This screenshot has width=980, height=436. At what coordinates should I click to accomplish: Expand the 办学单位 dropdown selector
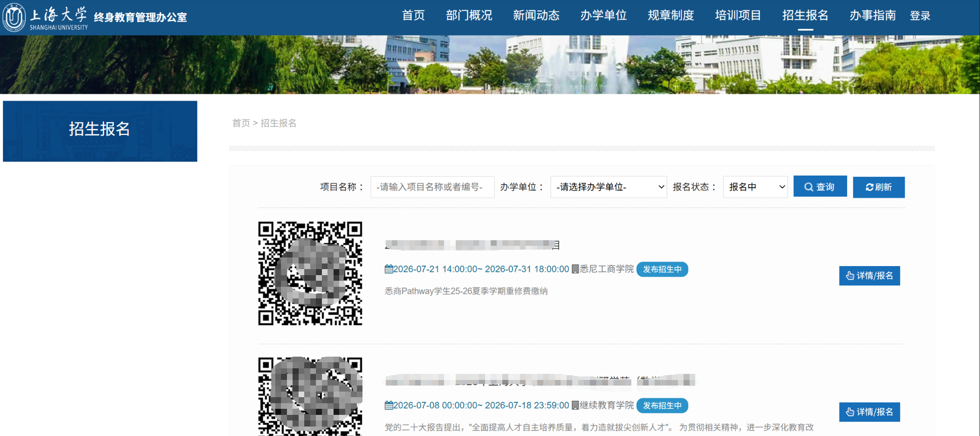point(608,187)
